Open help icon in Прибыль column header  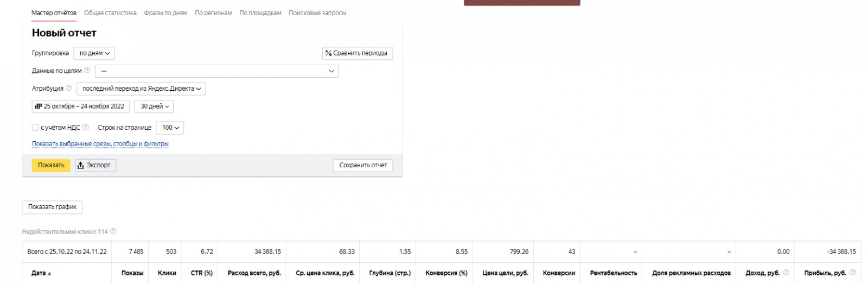pos(853,273)
